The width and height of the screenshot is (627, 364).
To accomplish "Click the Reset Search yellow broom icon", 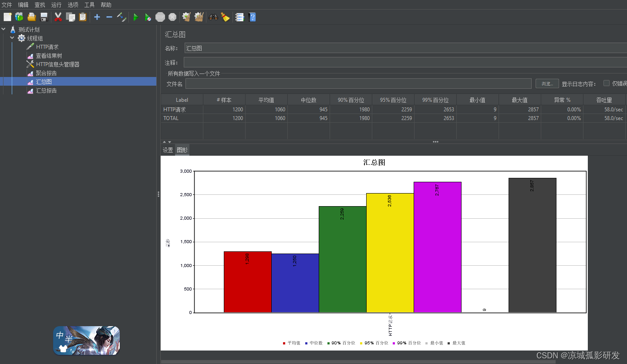I will click(x=225, y=17).
